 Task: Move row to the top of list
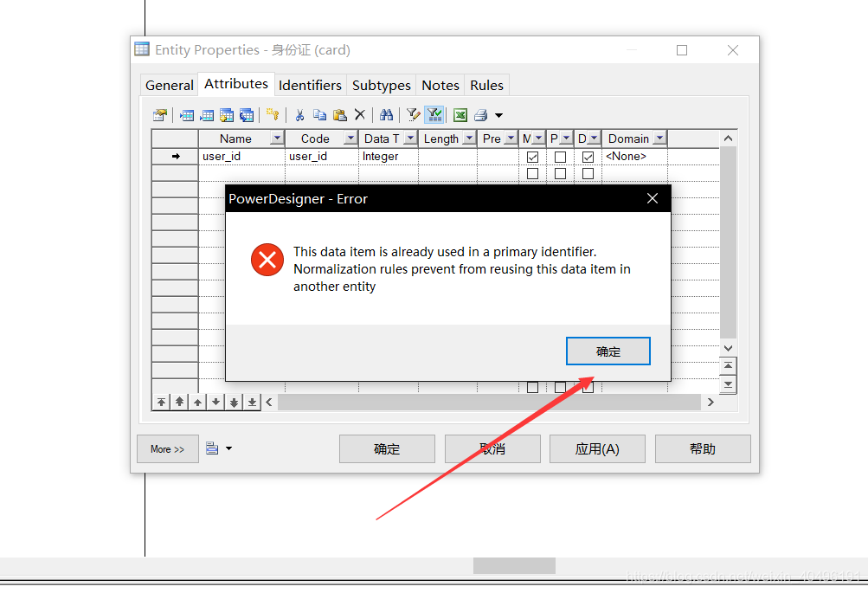coord(161,402)
